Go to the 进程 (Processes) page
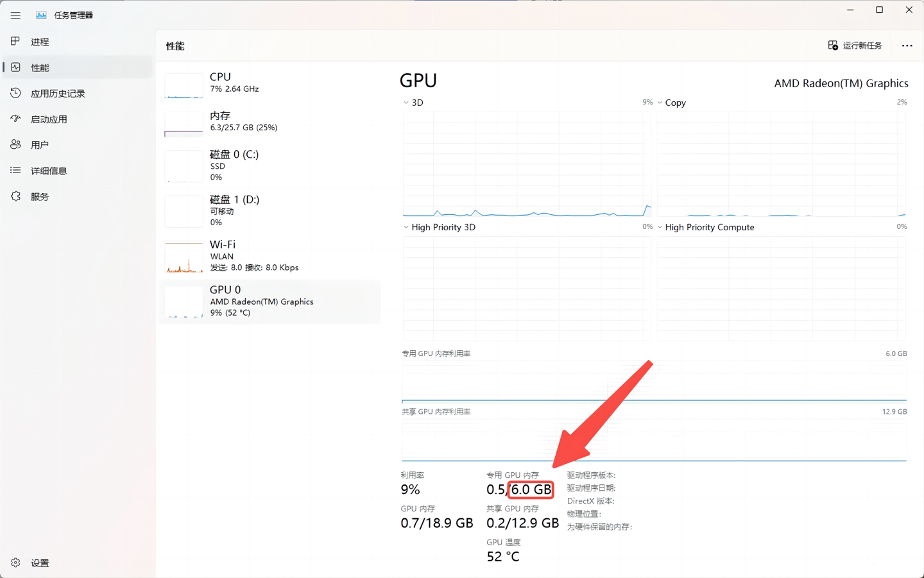924x578 pixels. point(78,42)
